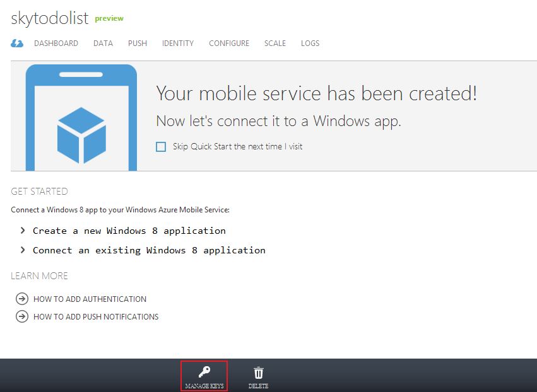The height and width of the screenshot is (392, 537).
Task: Tick the Skip Quick Start checkbox
Action: 161,147
